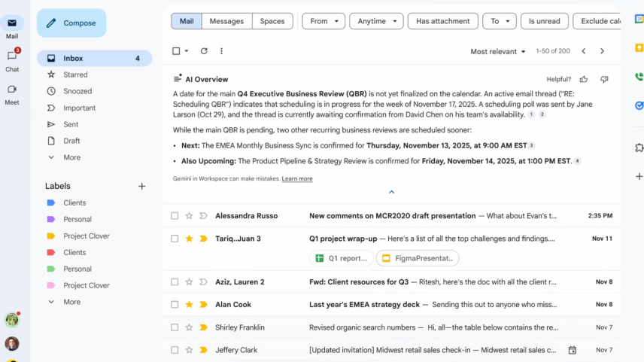This screenshot has height=362, width=644.
Task: Open the user avatar photo
Action: click(12, 343)
